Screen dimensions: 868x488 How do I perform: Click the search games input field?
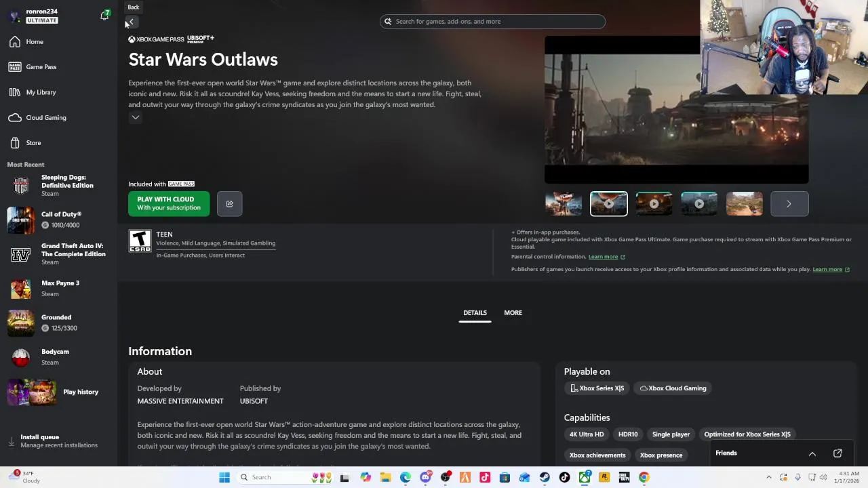click(492, 22)
